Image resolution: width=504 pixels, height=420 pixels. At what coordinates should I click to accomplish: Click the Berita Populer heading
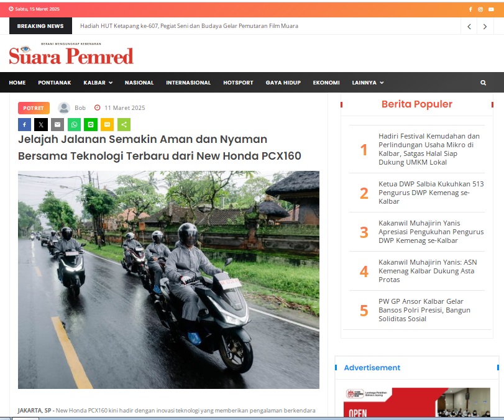[417, 104]
